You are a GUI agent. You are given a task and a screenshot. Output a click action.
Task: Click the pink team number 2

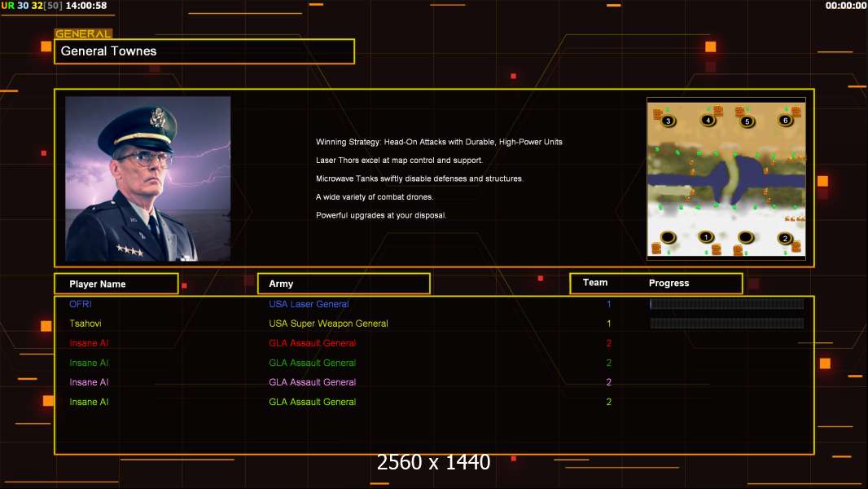pos(608,382)
